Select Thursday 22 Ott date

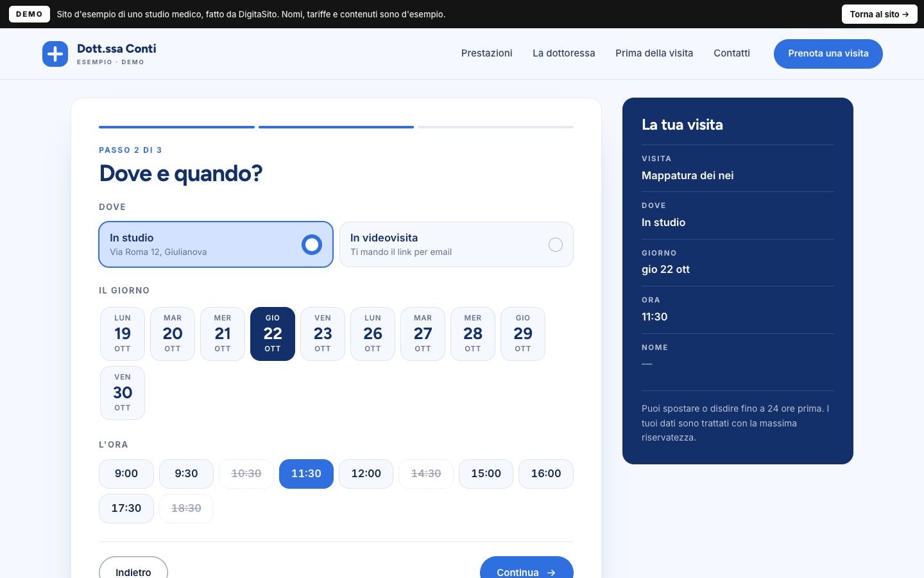click(273, 334)
